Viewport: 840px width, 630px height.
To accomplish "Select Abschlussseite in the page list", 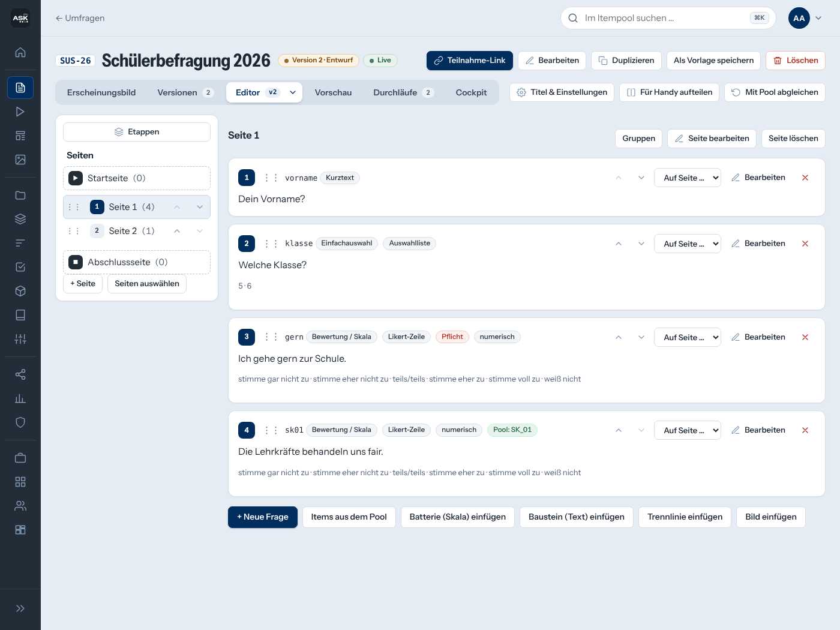I will (137, 262).
